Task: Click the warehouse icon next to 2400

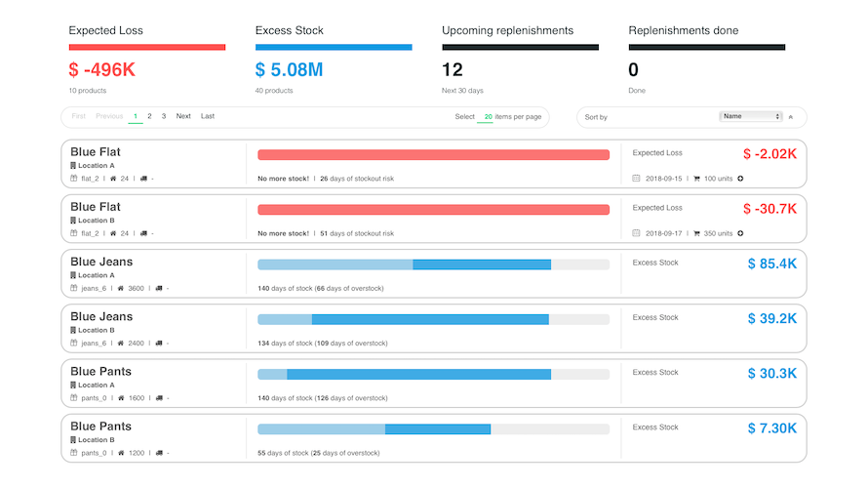Action: click(x=121, y=343)
